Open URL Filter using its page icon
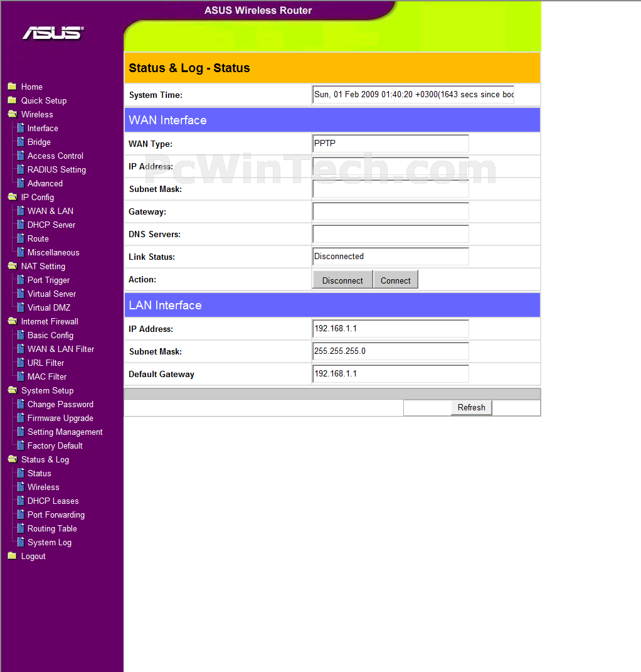The image size is (641, 672). 21,363
